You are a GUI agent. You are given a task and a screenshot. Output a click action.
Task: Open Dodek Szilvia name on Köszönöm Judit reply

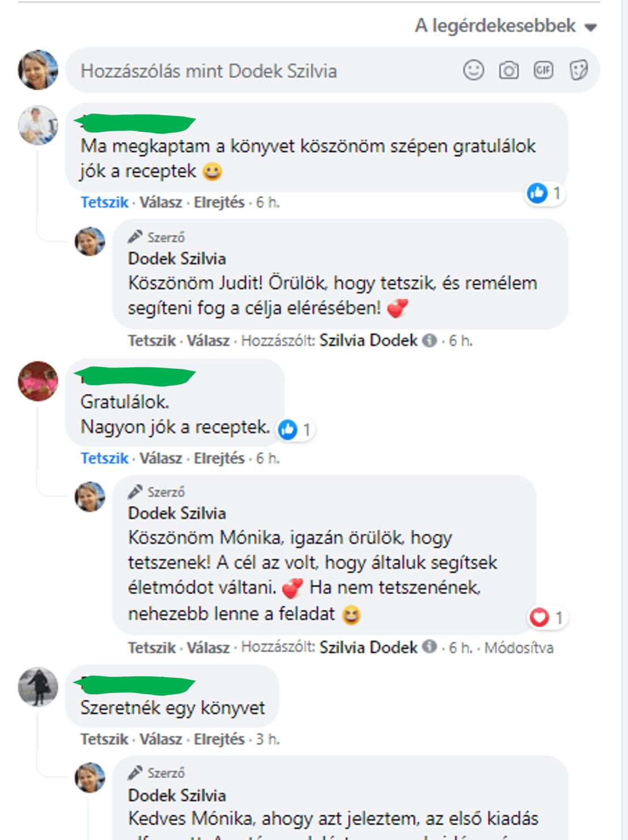pos(177,259)
